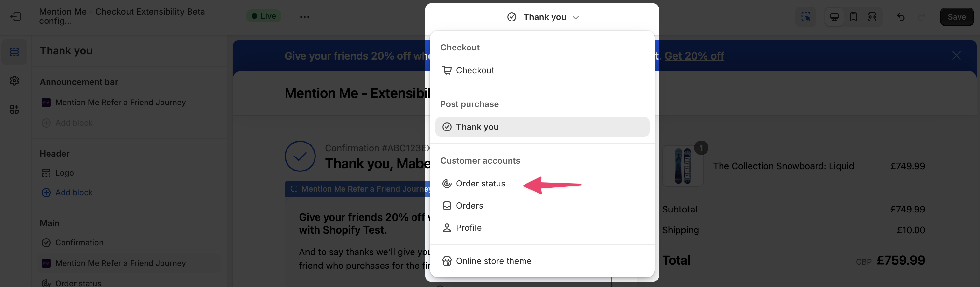Image resolution: width=980 pixels, height=287 pixels.
Task: Open the more options ellipsis menu
Action: 304,16
